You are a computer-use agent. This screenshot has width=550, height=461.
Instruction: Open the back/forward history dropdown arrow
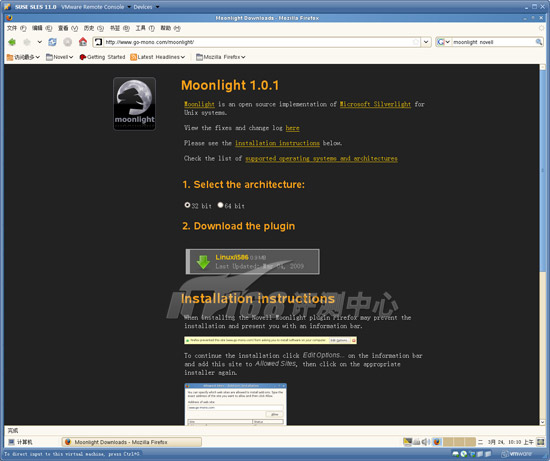(40, 42)
